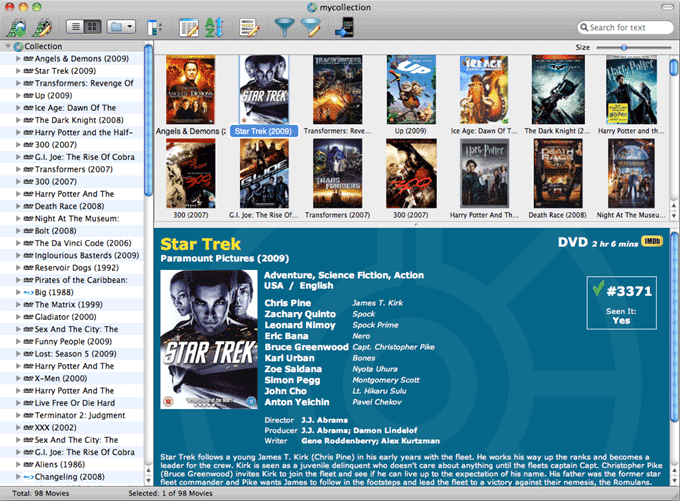Screen dimensions: 680x501
Task: Select Terminator 2: Judgment row
Action: [x=79, y=415]
